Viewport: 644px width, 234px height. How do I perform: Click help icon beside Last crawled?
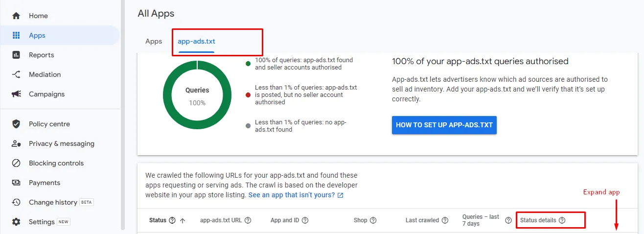click(x=445, y=220)
